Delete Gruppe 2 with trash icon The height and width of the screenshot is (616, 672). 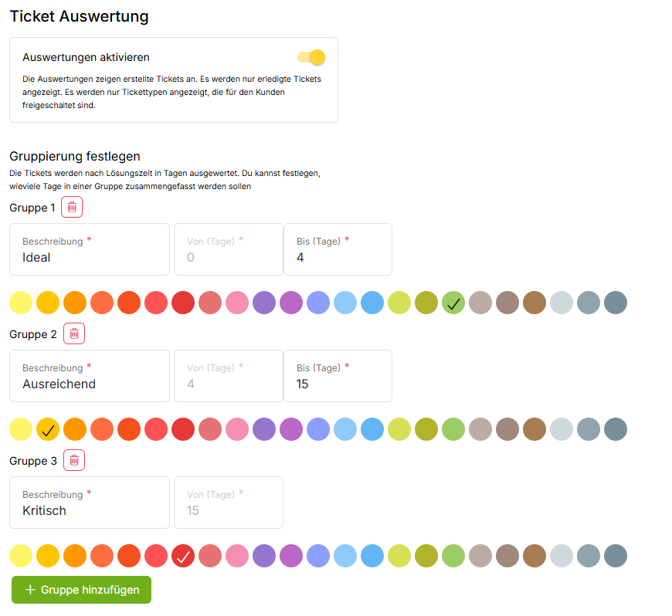pos(74,333)
